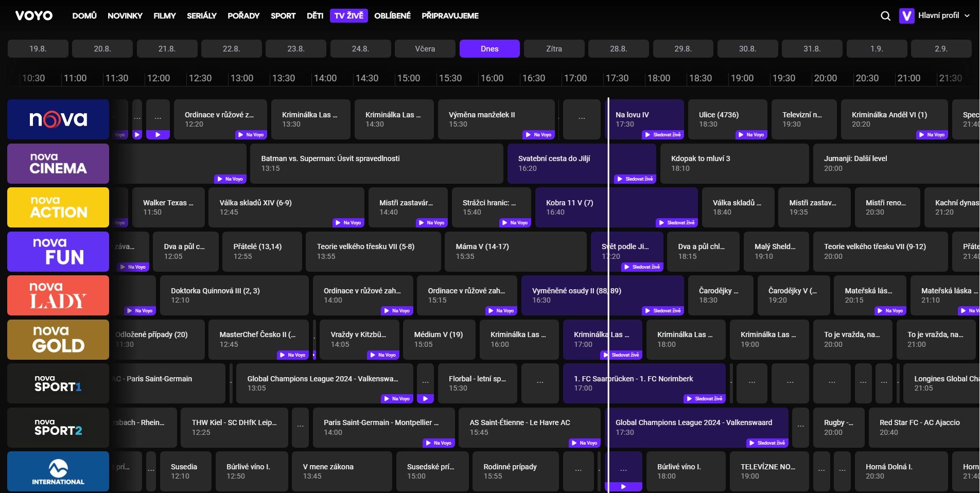Switch to the Včera date tab
This screenshot has width=980, height=493.
coord(425,49)
